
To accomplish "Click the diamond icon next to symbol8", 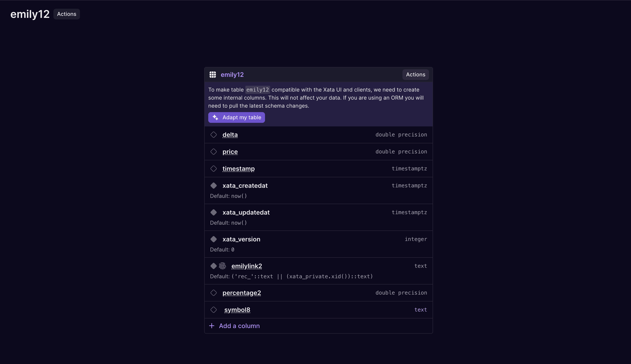I will 214,310.
